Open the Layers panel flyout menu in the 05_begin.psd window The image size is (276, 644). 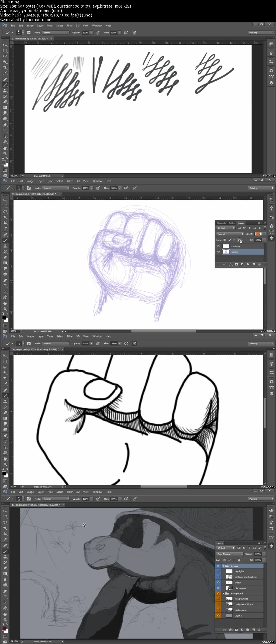(x=265, y=223)
